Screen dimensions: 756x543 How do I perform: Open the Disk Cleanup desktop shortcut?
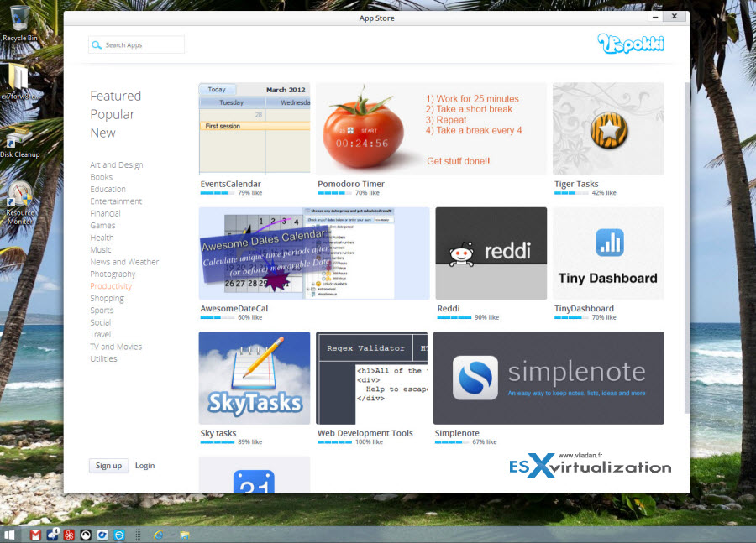click(20, 142)
